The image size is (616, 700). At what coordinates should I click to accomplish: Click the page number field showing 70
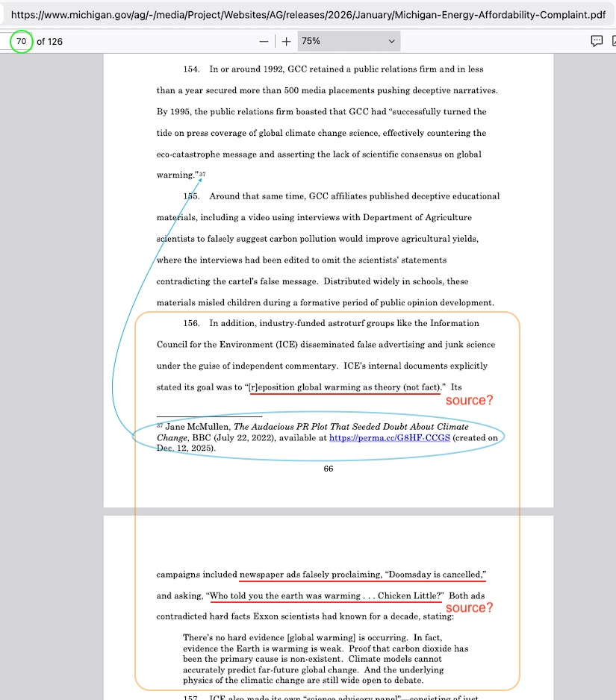pos(22,42)
